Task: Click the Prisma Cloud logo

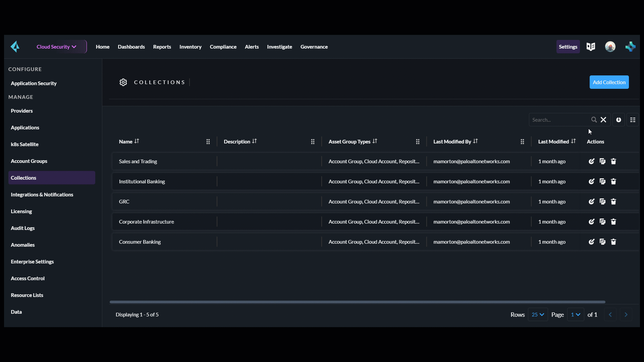Action: (x=15, y=47)
